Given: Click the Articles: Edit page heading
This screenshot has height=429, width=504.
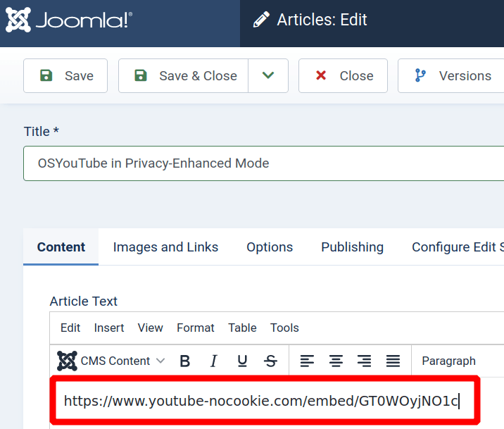Looking at the screenshot, I should (x=322, y=20).
